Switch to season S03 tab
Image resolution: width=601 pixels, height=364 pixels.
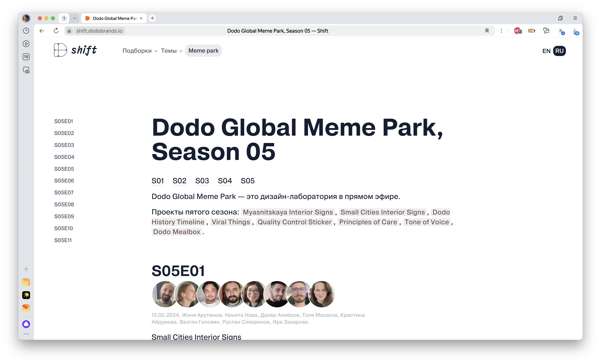click(202, 181)
